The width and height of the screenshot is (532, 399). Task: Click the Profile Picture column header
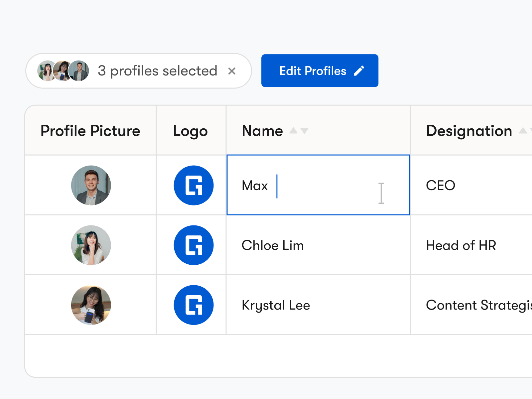(90, 131)
